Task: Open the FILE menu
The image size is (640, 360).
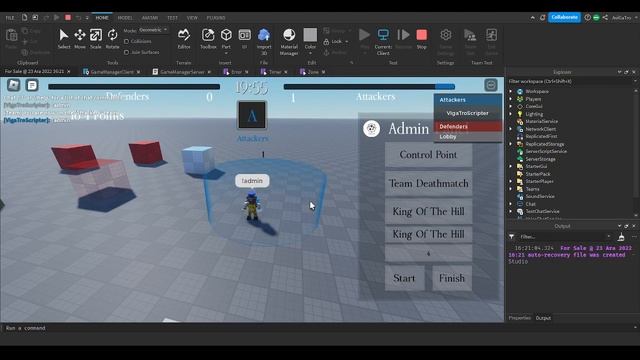Action: tap(10, 18)
